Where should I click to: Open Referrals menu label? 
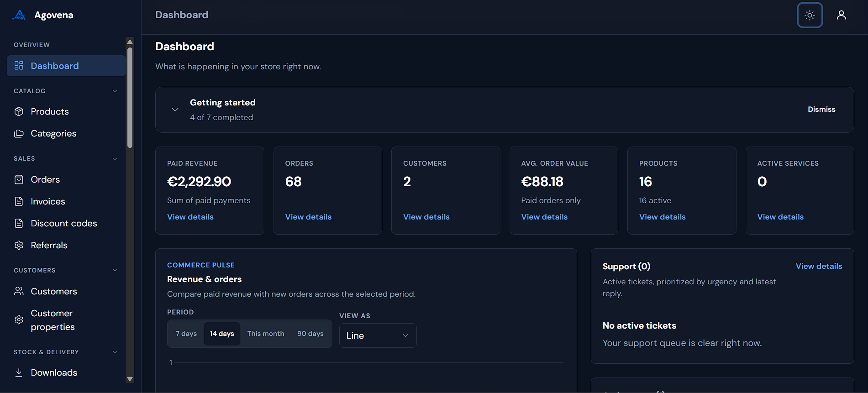[49, 245]
